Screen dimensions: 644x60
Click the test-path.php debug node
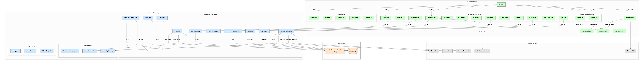click(x=30, y=51)
